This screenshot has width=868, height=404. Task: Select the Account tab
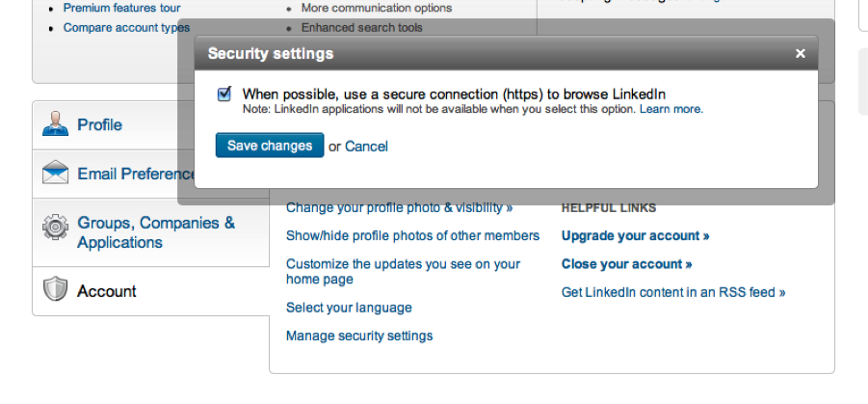pyautogui.click(x=106, y=291)
